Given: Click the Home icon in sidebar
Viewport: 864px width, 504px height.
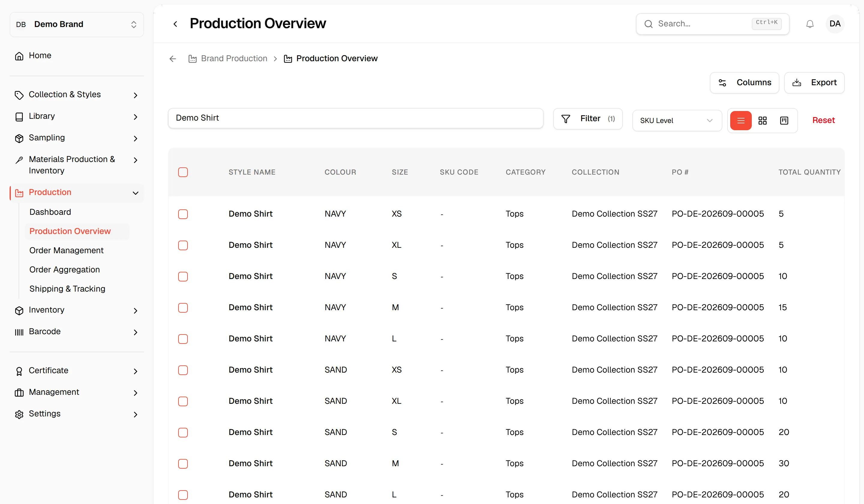Looking at the screenshot, I should (19, 56).
